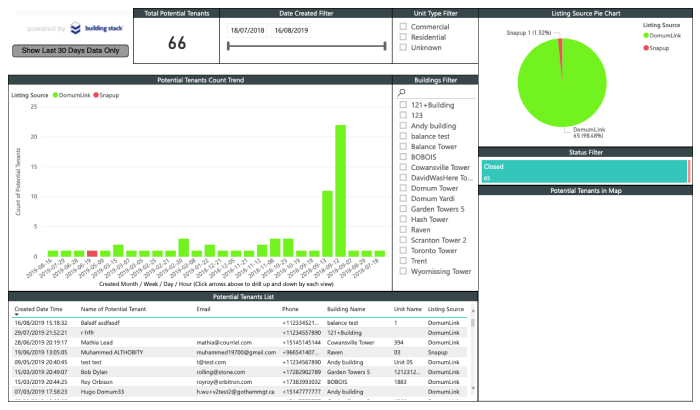The image size is (700, 410).
Task: Check Domum Tower building
Action: click(403, 188)
